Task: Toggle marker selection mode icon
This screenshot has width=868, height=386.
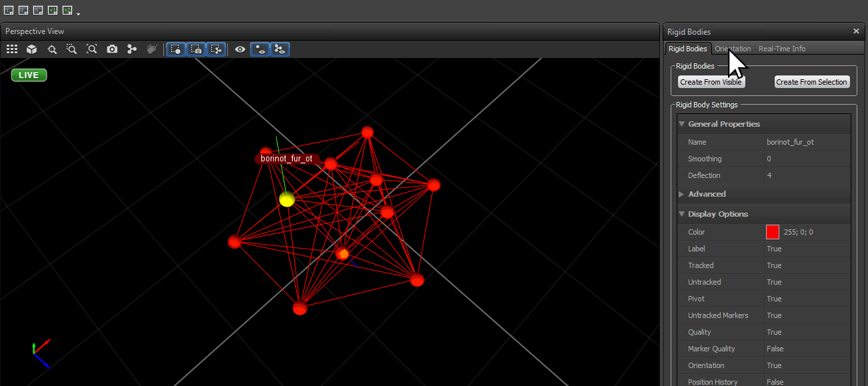Action: pos(176,49)
